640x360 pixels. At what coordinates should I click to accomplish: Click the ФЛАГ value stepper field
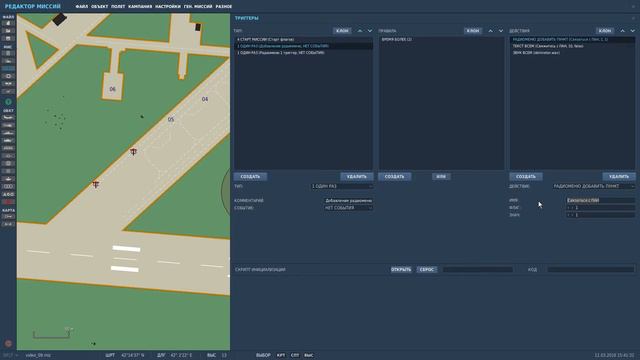coord(600,208)
